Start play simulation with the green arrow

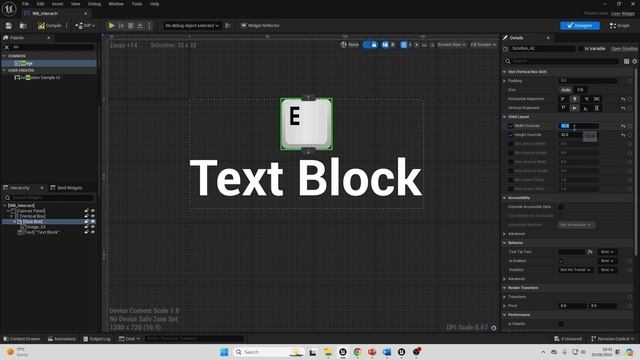coord(111,26)
